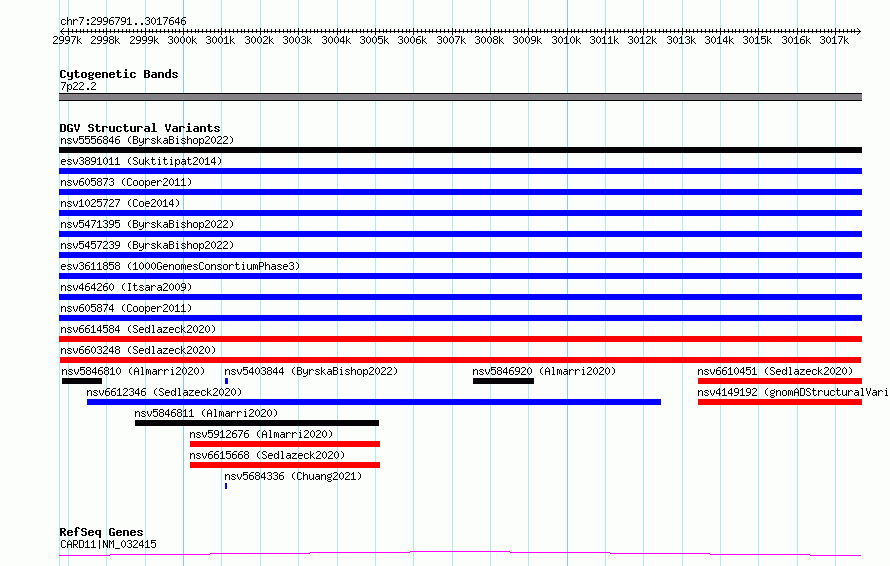Click the blue bar under nsv1025727
This screenshot has width=890, height=566.
click(x=460, y=213)
